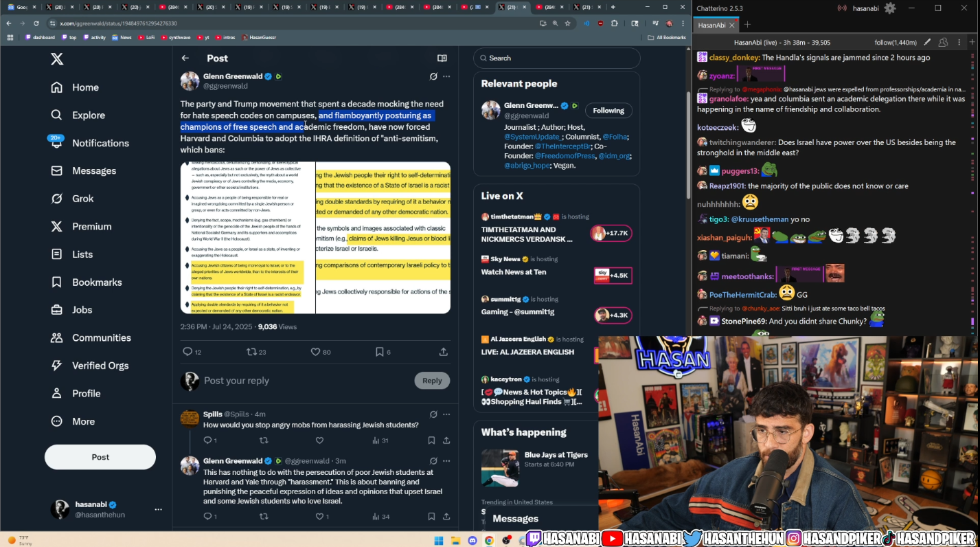Image resolution: width=980 pixels, height=547 pixels.
Task: Open the Chrome extensions puzzle icon
Action: 615,23
